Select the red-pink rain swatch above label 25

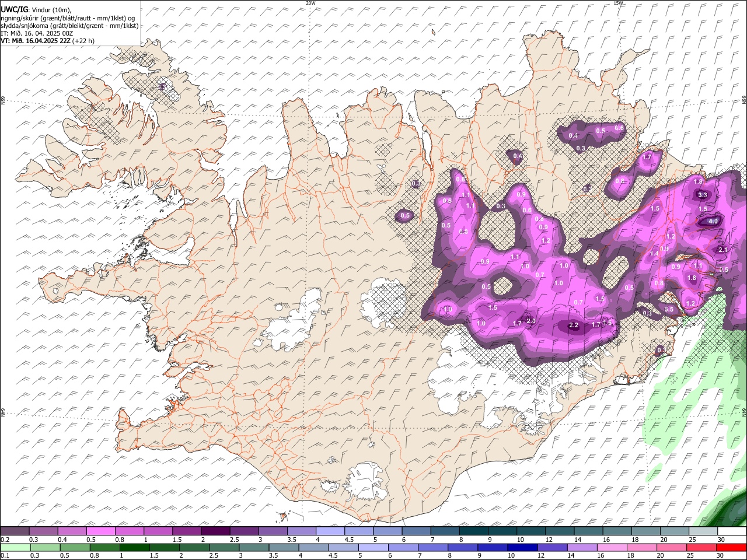click(701, 547)
